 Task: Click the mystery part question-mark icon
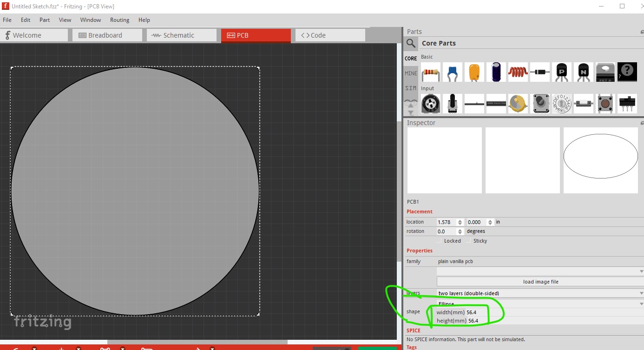pyautogui.click(x=627, y=72)
